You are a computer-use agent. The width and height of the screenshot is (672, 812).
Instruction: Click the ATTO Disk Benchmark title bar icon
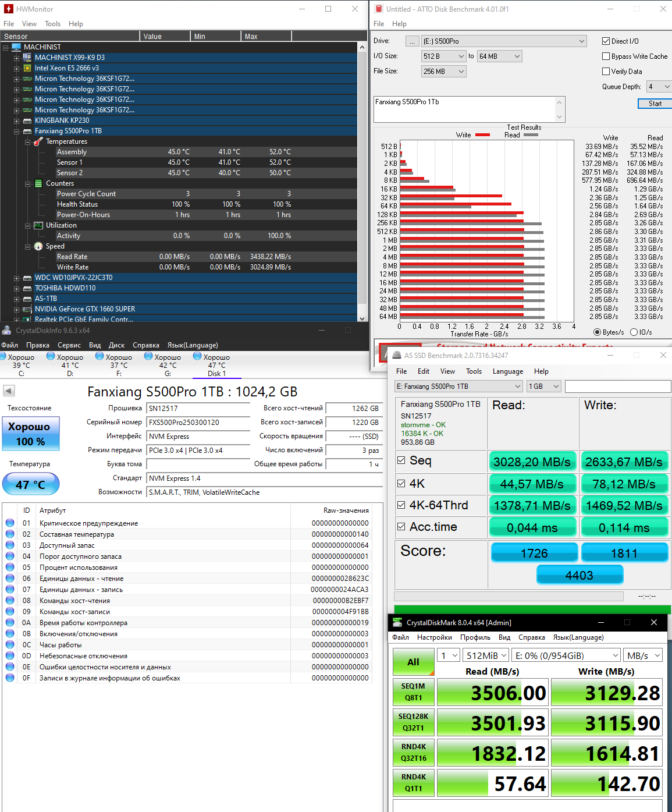click(379, 9)
